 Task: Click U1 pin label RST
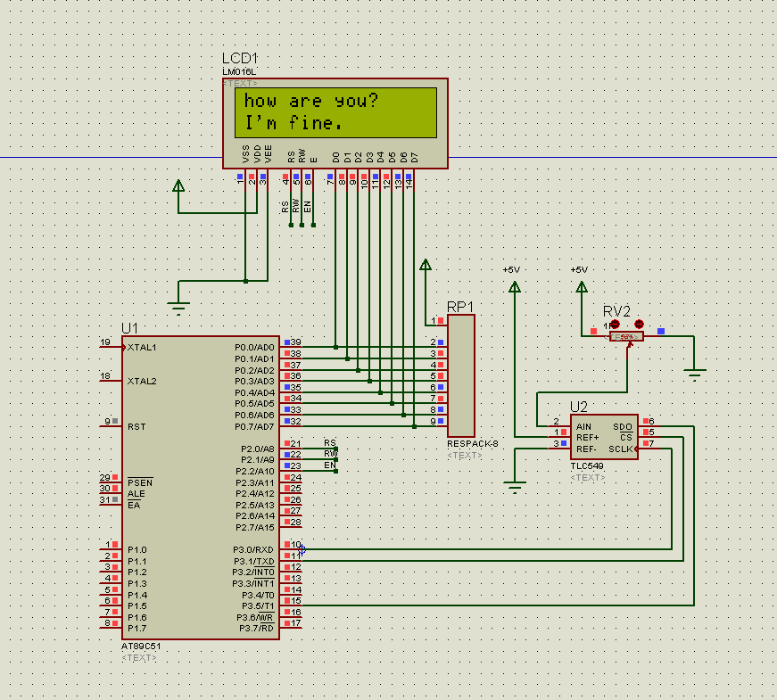[136, 426]
